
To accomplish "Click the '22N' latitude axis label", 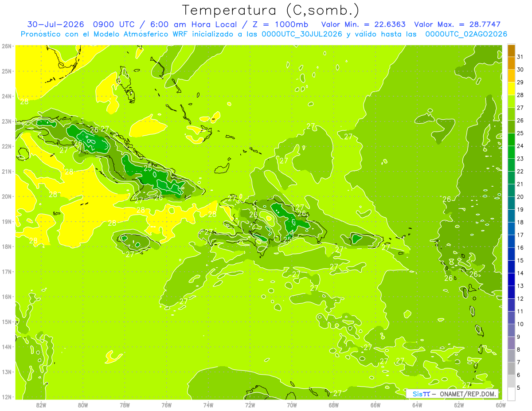I will click(x=7, y=146).
